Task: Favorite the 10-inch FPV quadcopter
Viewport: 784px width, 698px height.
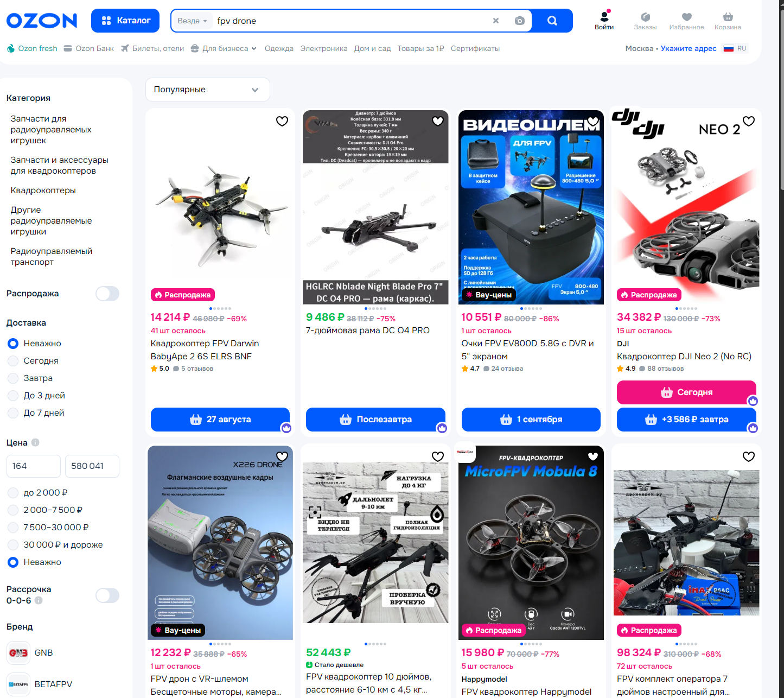Action: click(x=438, y=456)
